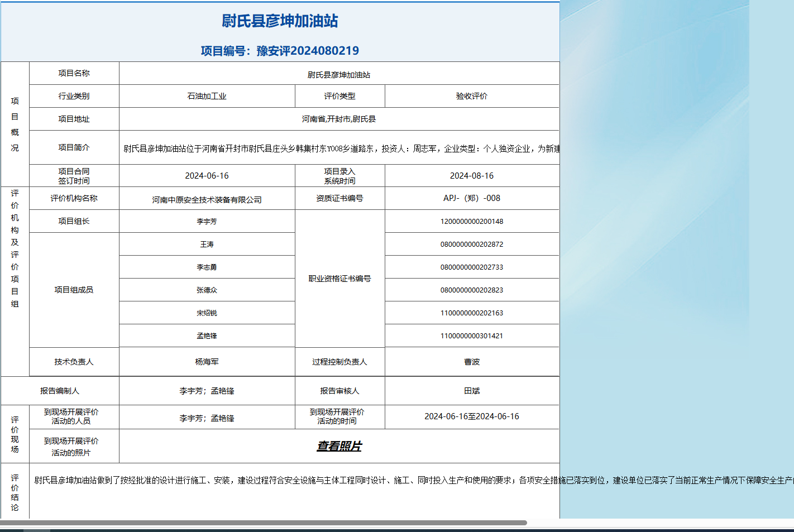Select team member 李志勇
Image resolution: width=794 pixels, height=532 pixels.
pyautogui.click(x=207, y=267)
